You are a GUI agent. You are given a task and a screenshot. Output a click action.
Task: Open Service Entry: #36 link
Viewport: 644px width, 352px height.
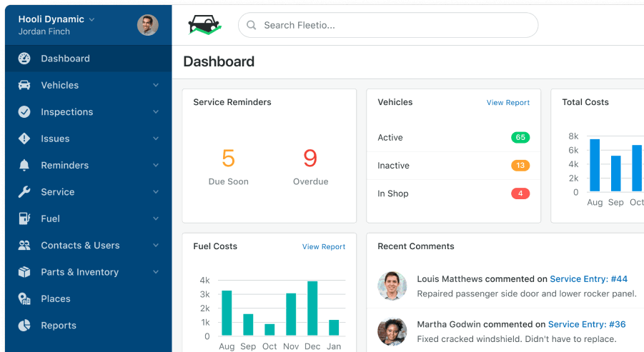tap(587, 325)
